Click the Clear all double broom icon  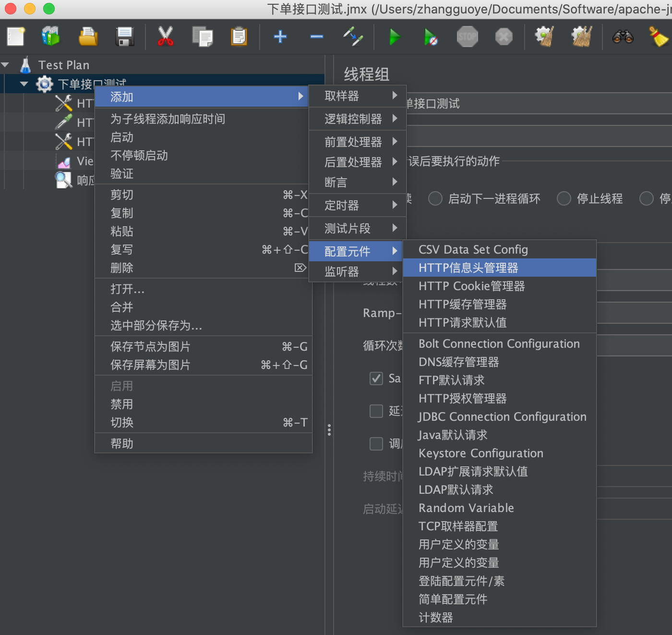pyautogui.click(x=581, y=37)
